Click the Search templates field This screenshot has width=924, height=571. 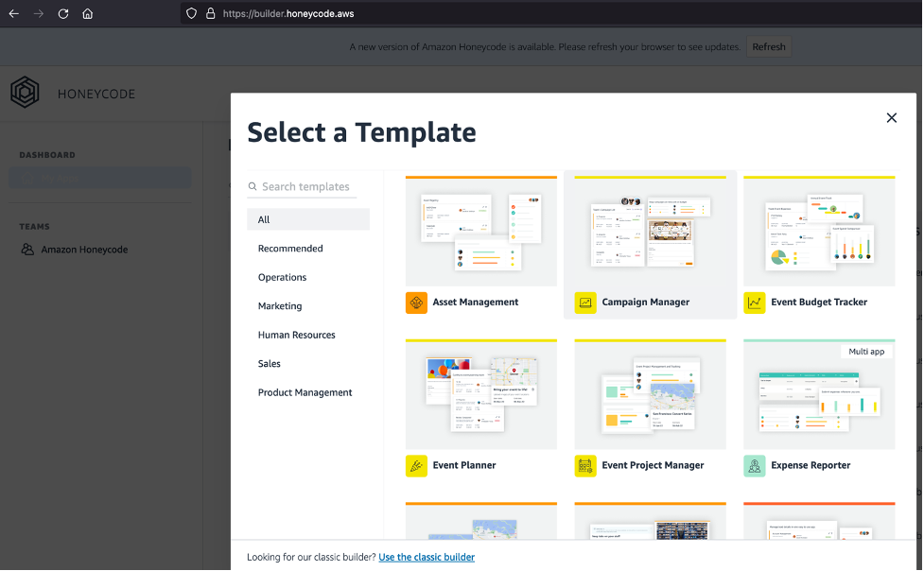click(x=303, y=186)
